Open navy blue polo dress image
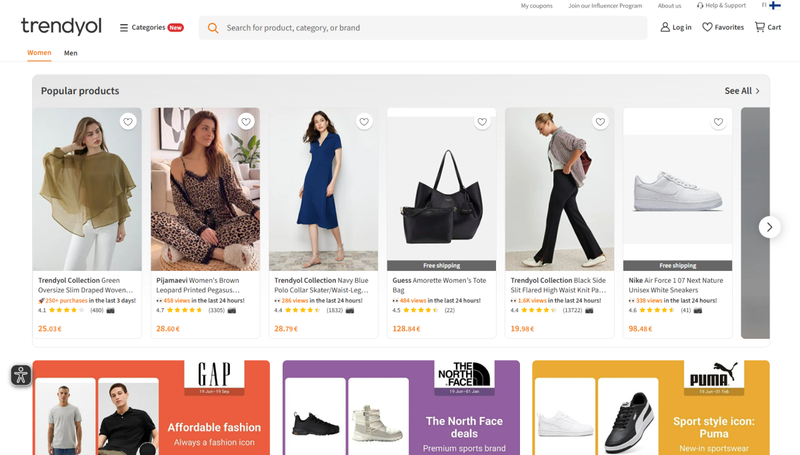 point(323,189)
